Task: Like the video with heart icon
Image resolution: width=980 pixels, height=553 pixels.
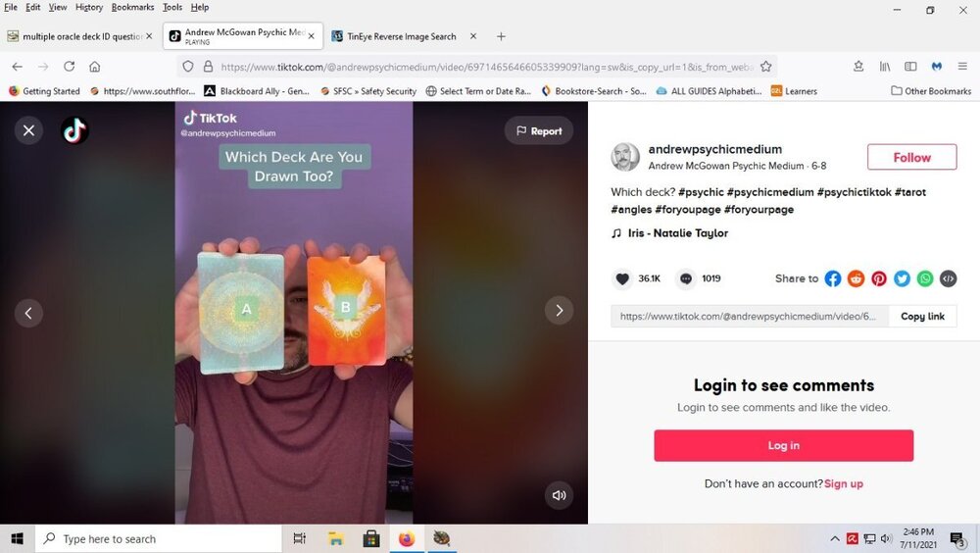Action: pyautogui.click(x=622, y=279)
